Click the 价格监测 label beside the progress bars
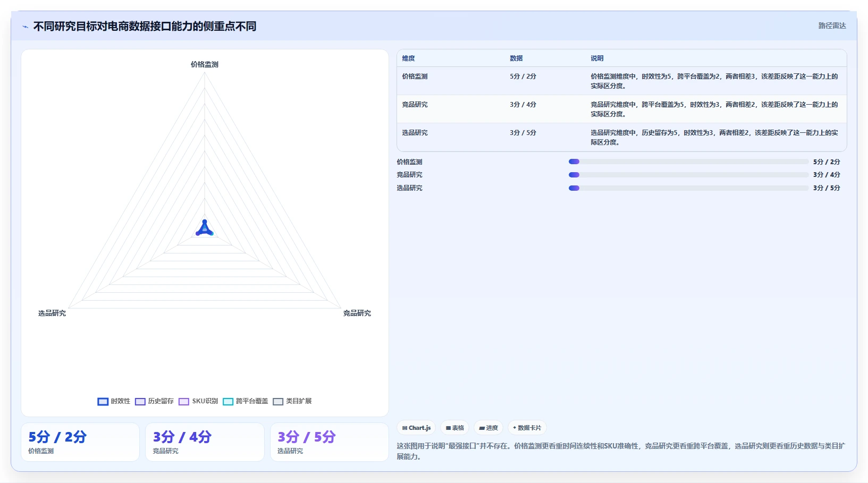 point(409,162)
